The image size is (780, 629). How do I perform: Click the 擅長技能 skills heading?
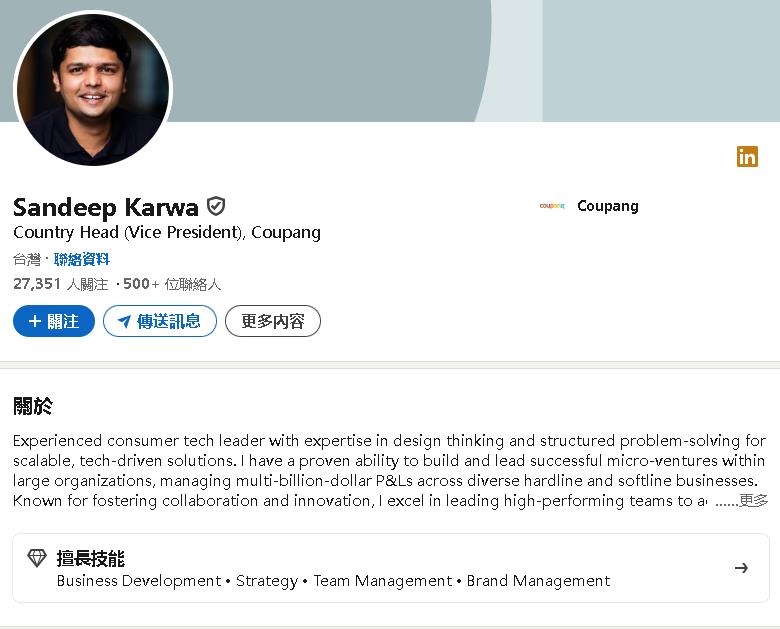point(91,558)
